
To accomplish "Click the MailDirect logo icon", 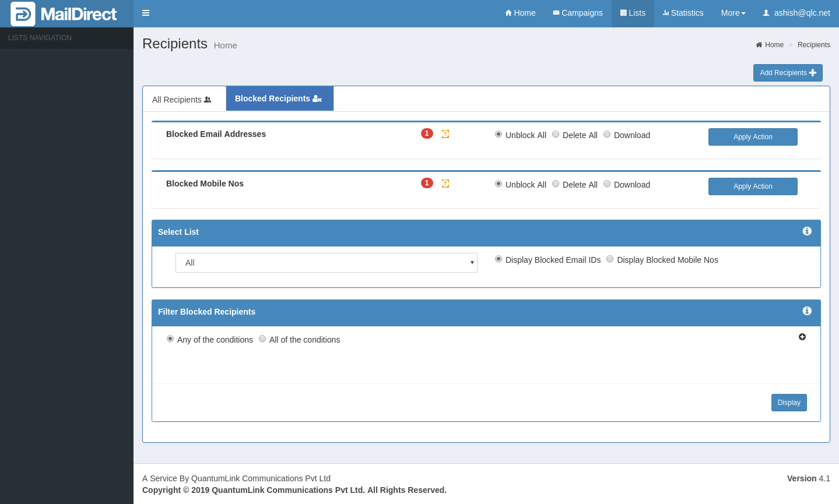I will coord(23,14).
